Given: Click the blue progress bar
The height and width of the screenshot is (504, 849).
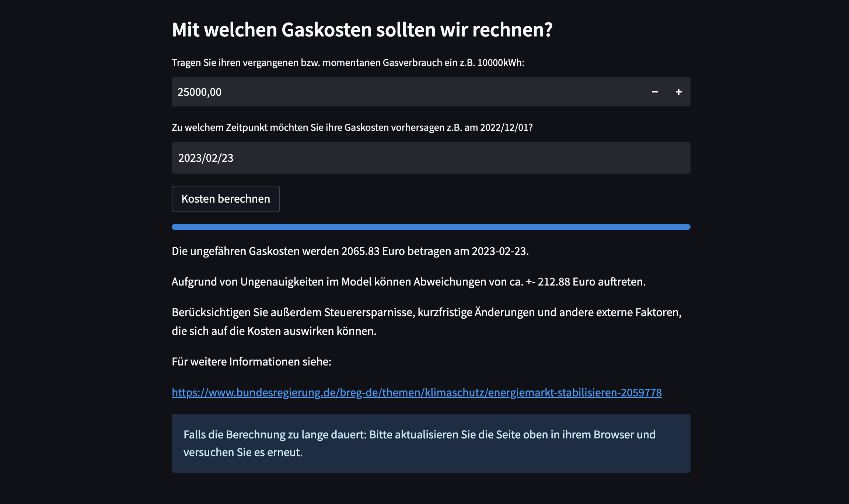Looking at the screenshot, I should pyautogui.click(x=431, y=227).
